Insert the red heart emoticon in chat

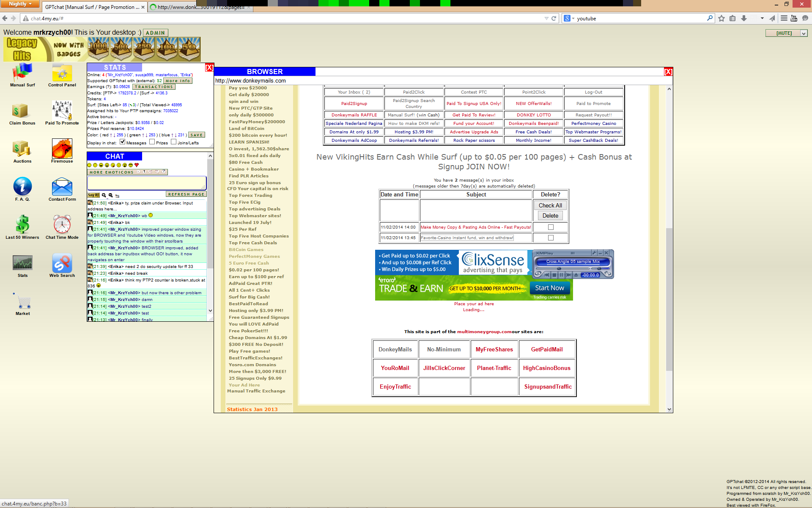coord(137,165)
